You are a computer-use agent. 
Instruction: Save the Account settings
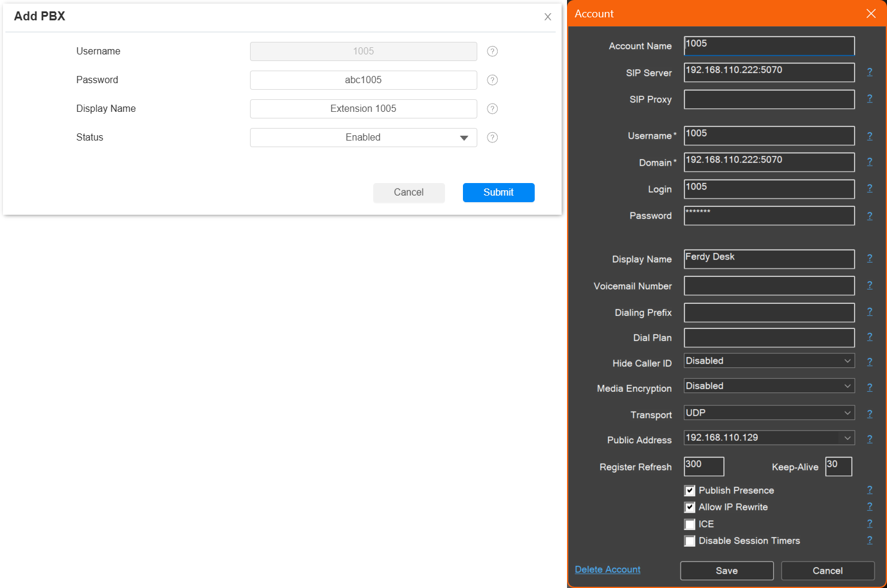coord(727,571)
